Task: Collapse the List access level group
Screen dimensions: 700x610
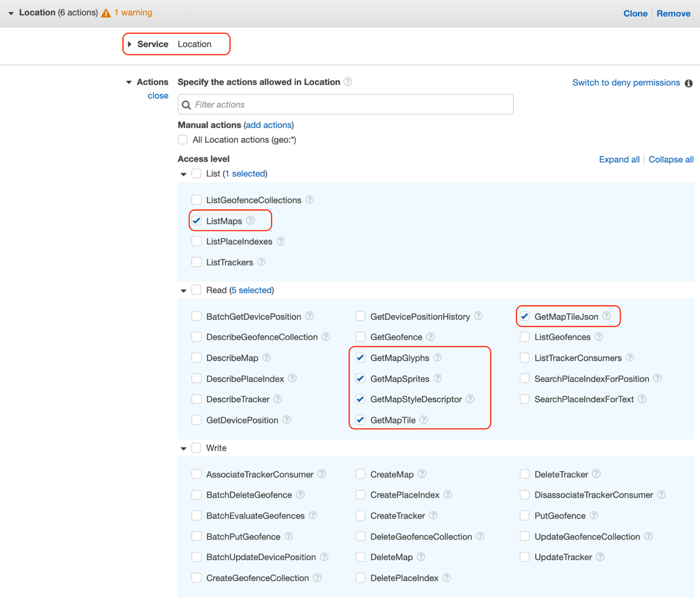Action: [x=183, y=174]
